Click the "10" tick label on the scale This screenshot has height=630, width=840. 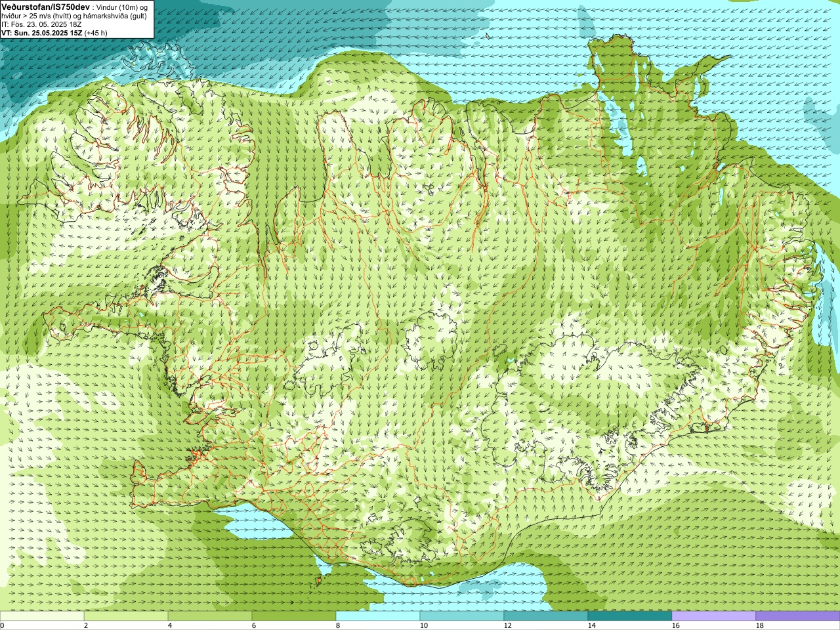click(423, 625)
